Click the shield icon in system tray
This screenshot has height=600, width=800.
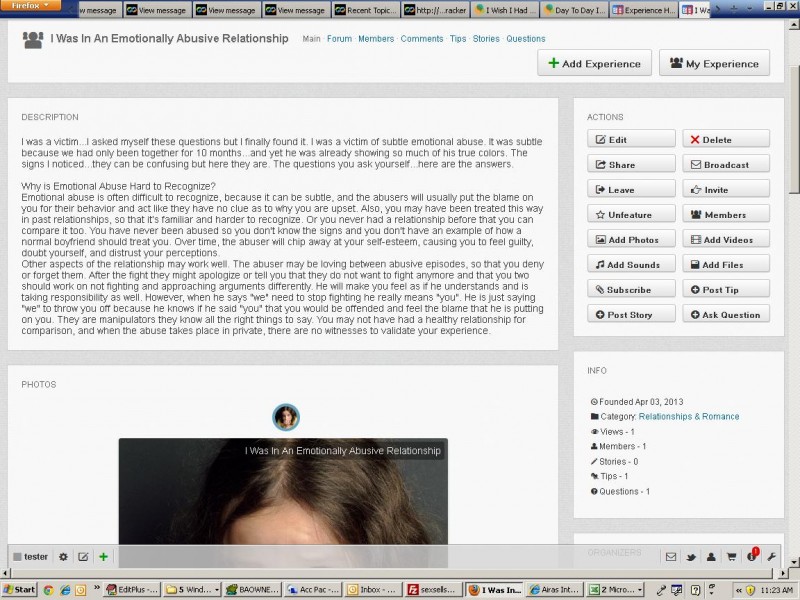click(750, 590)
